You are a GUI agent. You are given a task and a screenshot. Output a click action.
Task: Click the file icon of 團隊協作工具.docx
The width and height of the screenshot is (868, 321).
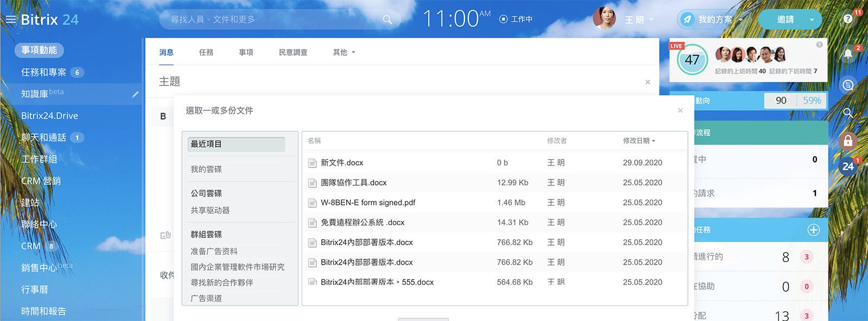312,183
